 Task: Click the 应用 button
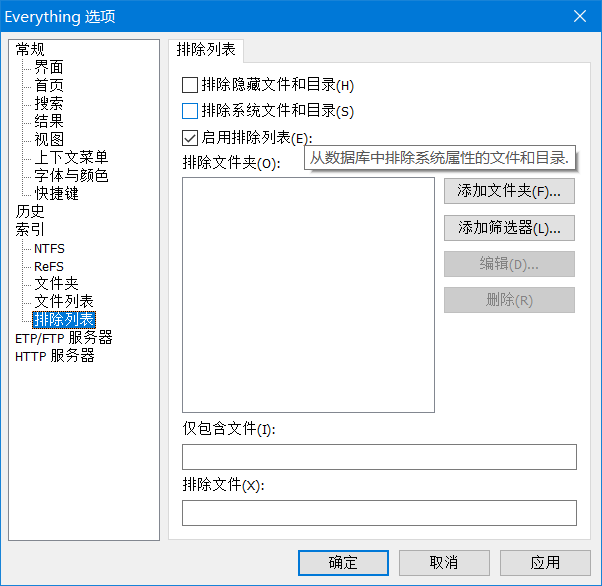click(545, 563)
